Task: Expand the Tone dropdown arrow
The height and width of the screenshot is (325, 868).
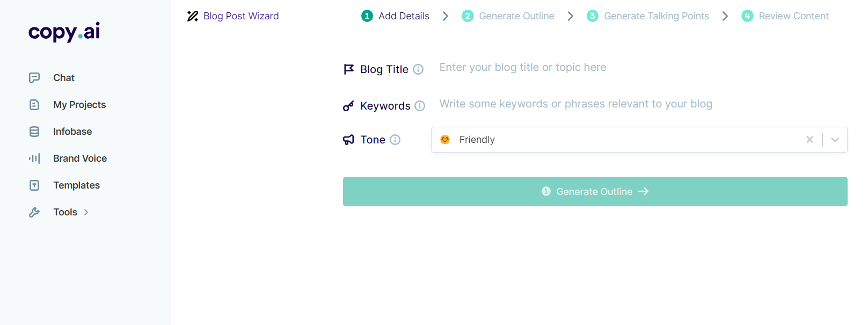Action: pos(835,140)
